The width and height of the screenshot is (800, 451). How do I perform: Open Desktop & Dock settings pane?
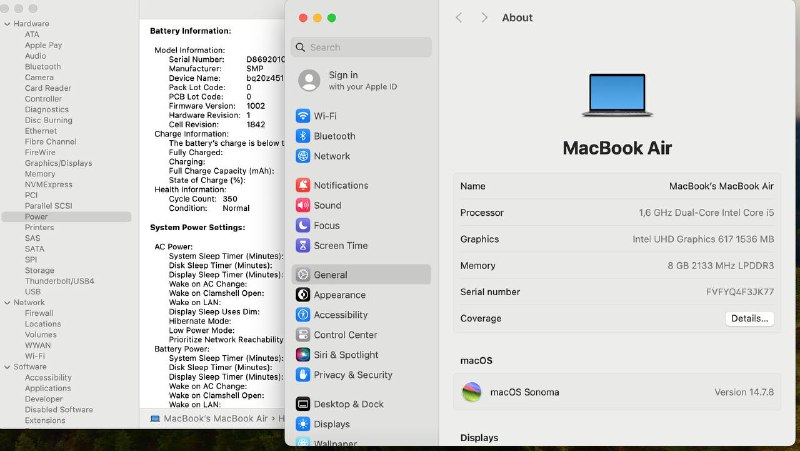361,404
